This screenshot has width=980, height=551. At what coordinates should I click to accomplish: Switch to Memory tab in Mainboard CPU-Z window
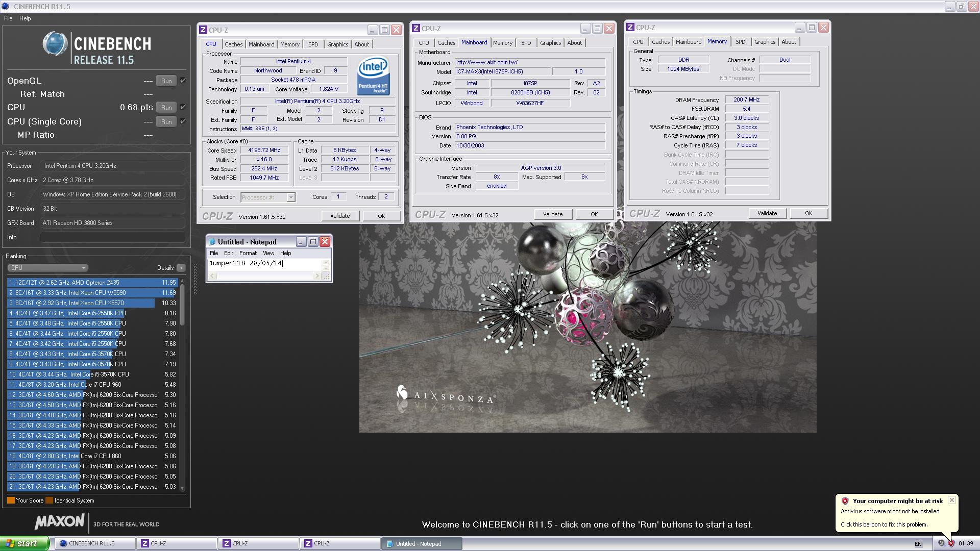click(503, 43)
